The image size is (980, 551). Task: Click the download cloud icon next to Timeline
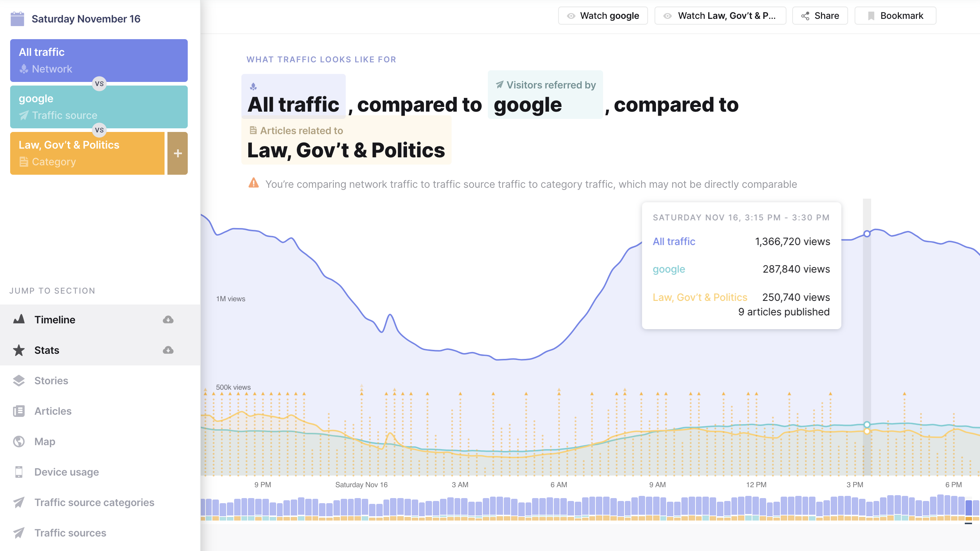[x=168, y=319]
